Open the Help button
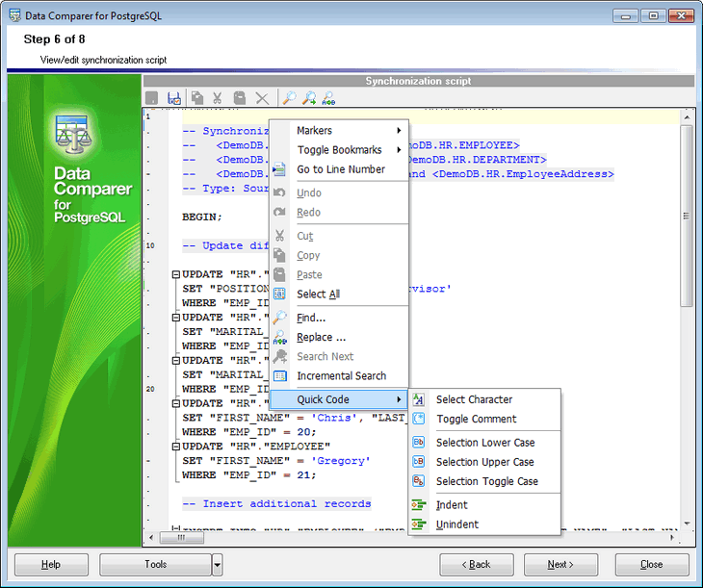This screenshot has height=588, width=703. (51, 565)
